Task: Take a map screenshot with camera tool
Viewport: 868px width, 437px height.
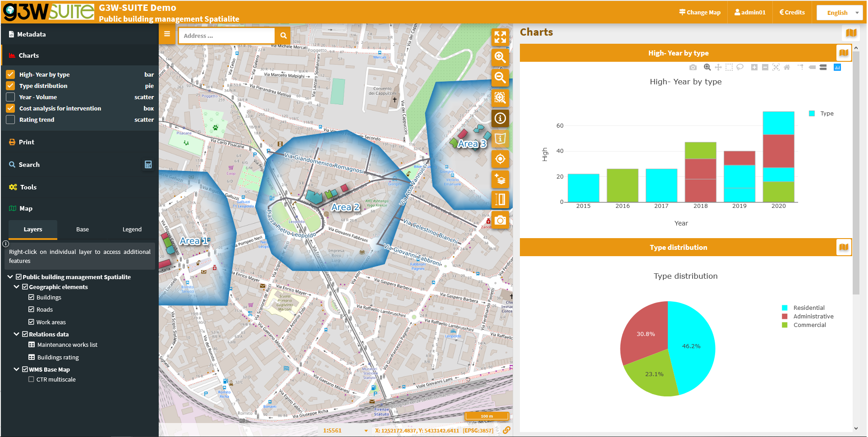Action: click(500, 220)
